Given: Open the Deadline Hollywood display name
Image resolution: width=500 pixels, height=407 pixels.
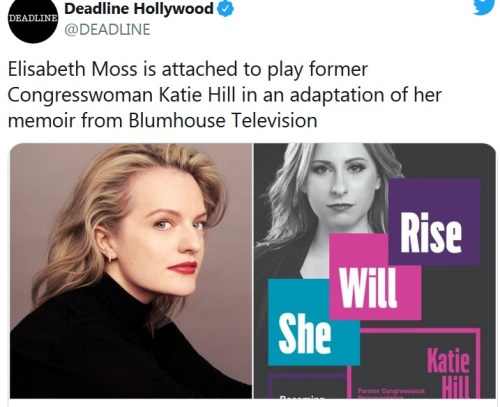Looking at the screenshot, I should (138, 9).
